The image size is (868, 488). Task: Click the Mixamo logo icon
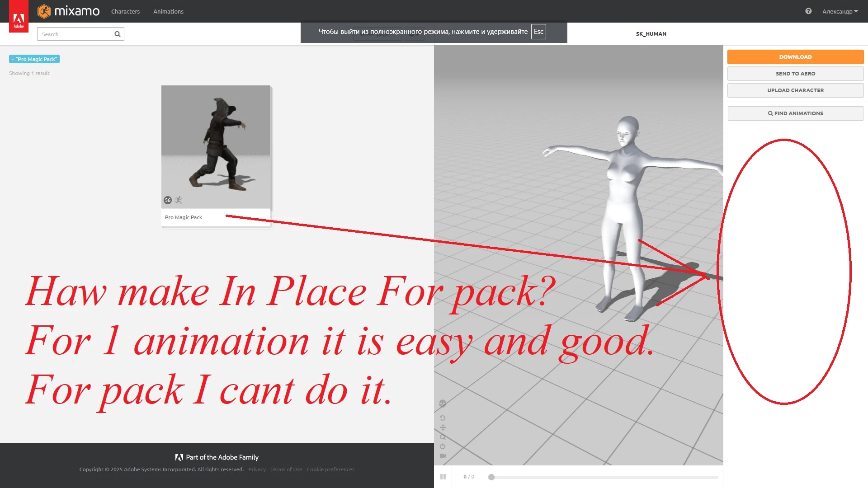pos(44,11)
